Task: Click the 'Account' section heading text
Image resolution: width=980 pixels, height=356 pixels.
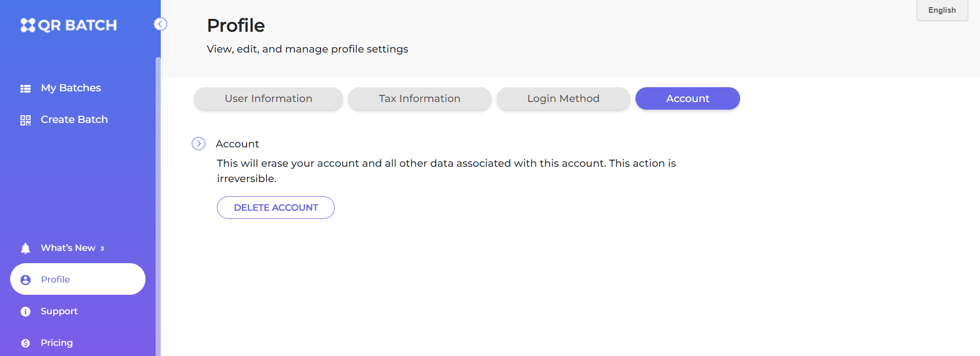Action: point(237,144)
